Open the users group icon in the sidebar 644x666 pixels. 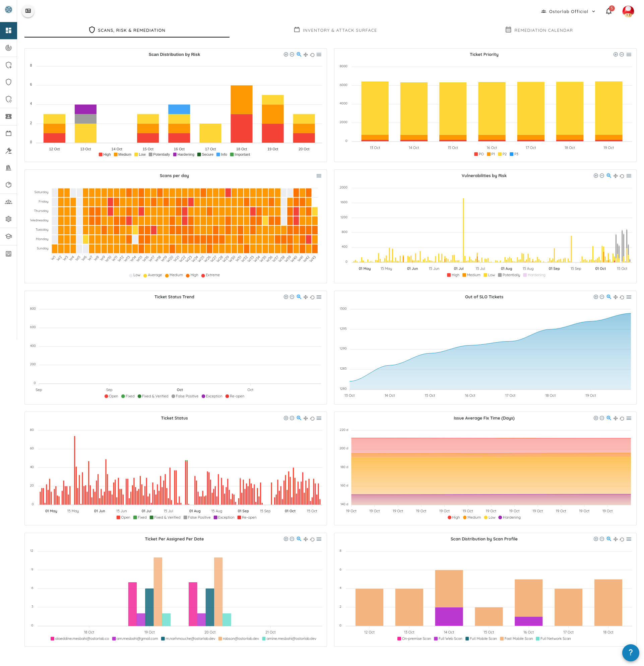coord(8,202)
